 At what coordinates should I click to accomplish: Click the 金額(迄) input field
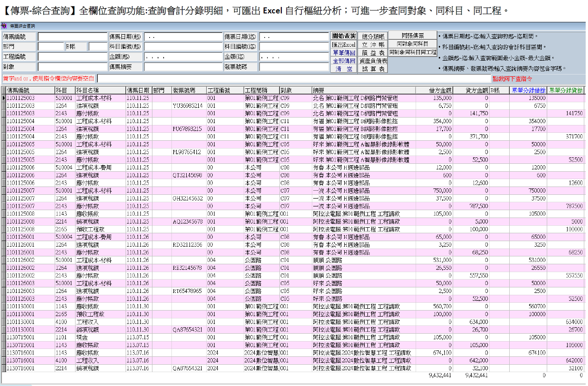[x=295, y=56]
